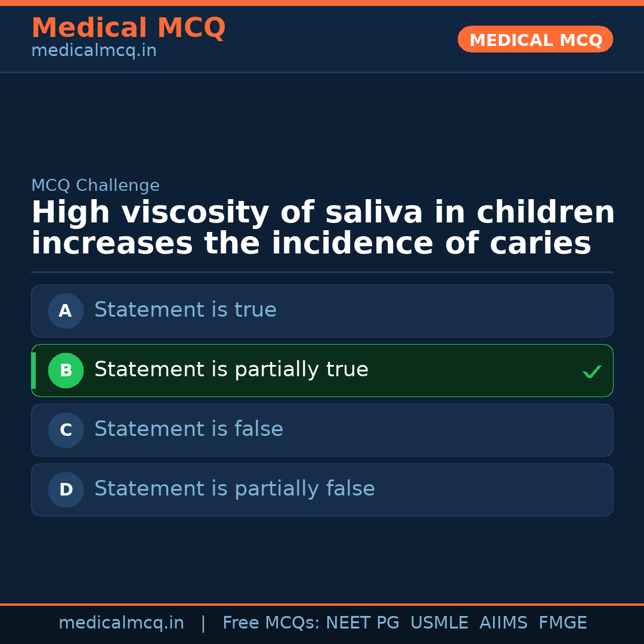Open medicalmcq.in link in the footer
Viewport: 644px width, 644px height.
point(121,623)
